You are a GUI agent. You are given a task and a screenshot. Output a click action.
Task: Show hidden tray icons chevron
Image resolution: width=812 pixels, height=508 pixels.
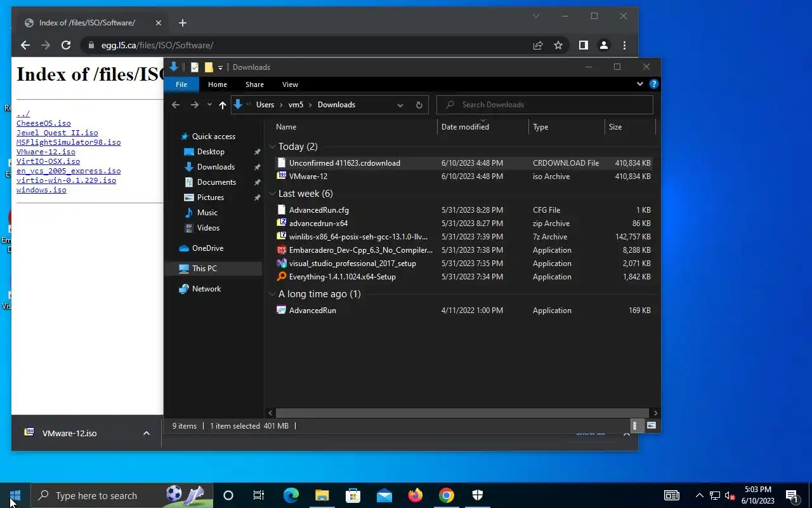[x=699, y=495]
